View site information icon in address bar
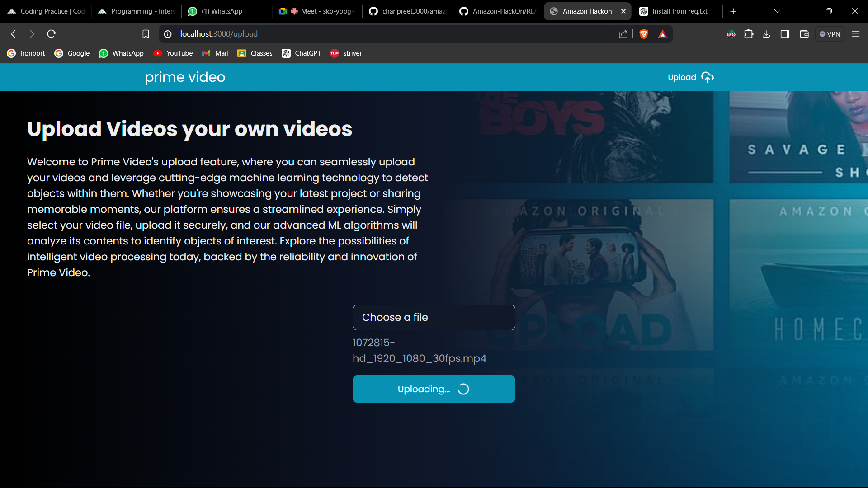868x488 pixels. tap(168, 34)
